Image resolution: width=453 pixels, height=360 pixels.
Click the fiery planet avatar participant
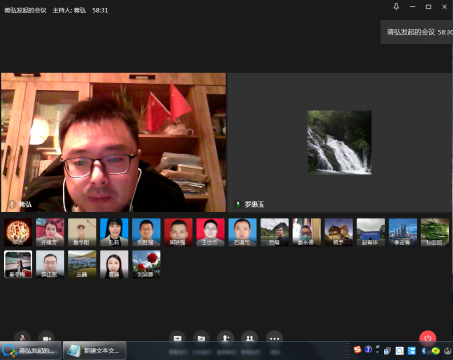18,232
